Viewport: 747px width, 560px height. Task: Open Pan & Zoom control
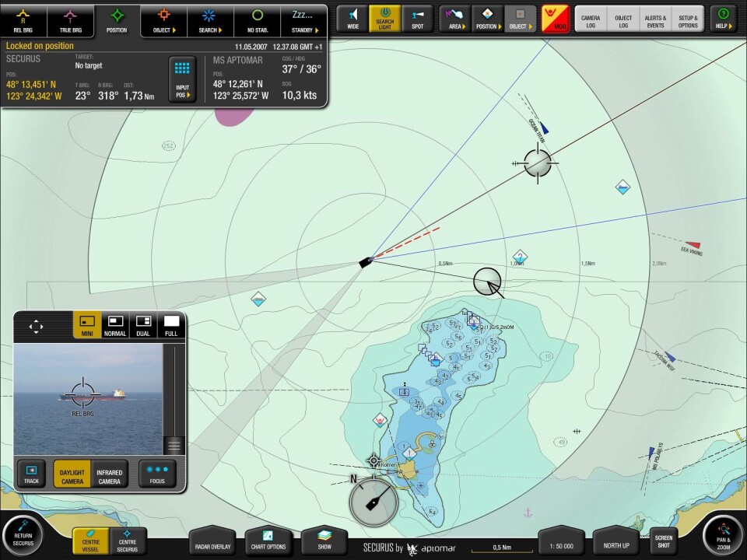click(723, 535)
